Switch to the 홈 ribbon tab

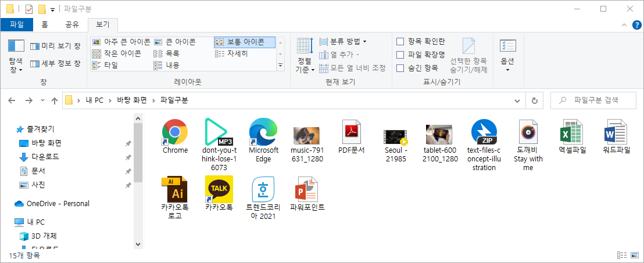pos(45,24)
